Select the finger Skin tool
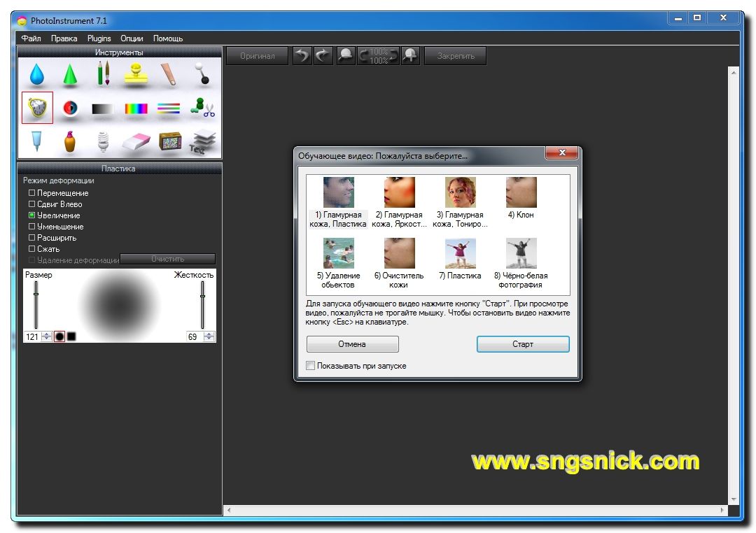This screenshot has height=533, width=756. click(168, 75)
